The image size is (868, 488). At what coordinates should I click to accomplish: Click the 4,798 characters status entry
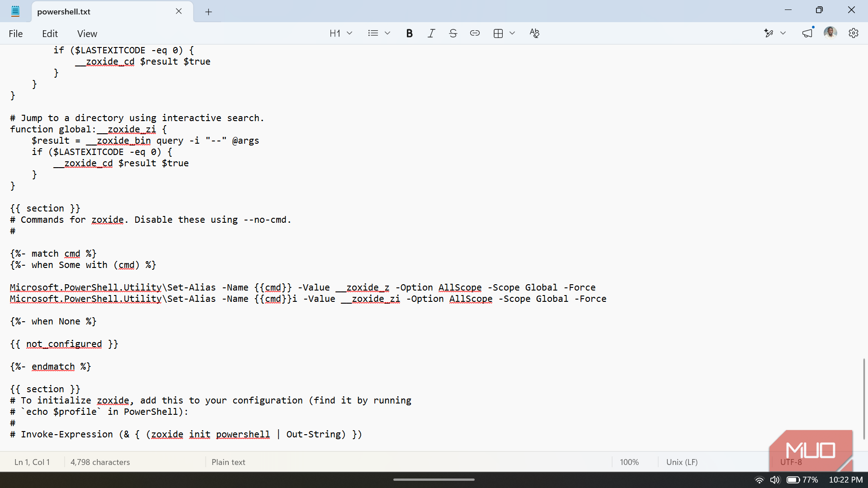click(100, 462)
